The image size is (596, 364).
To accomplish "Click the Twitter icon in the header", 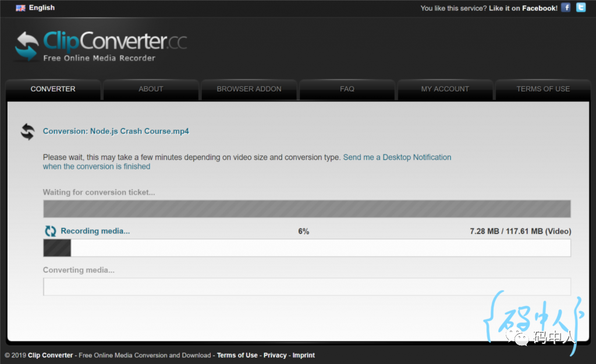I will pos(581,8).
